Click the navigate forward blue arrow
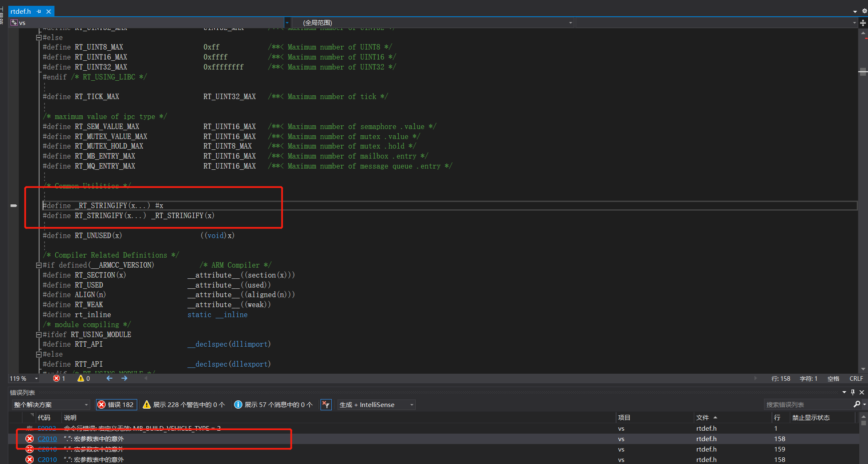Viewport: 868px width, 464px height. coord(124,378)
